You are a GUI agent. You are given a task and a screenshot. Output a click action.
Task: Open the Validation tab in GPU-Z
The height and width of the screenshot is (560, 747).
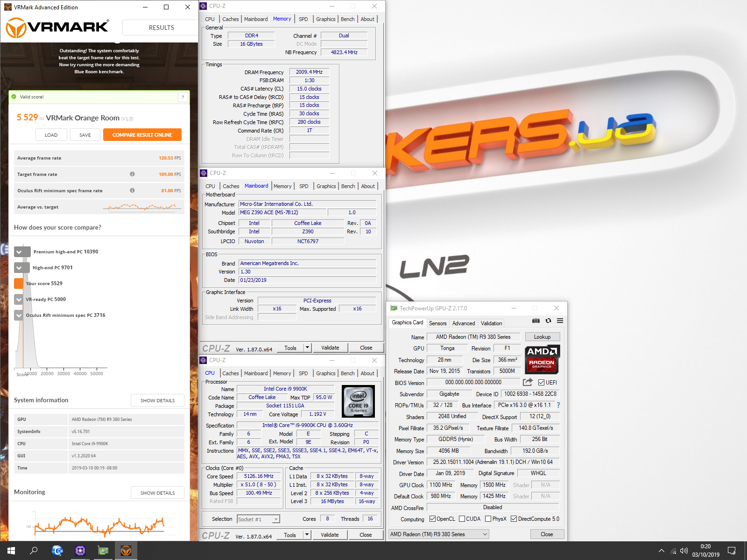[x=491, y=323]
